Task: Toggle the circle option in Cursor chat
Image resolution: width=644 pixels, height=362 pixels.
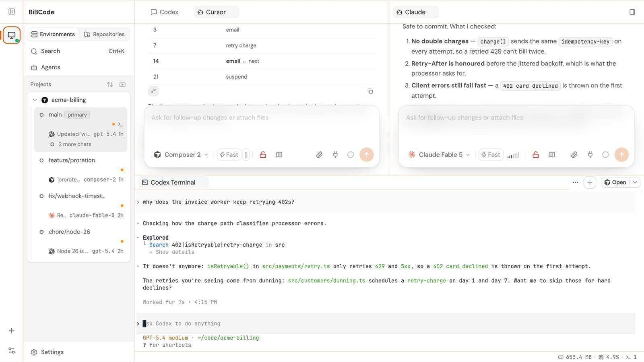Action: pyautogui.click(x=351, y=154)
